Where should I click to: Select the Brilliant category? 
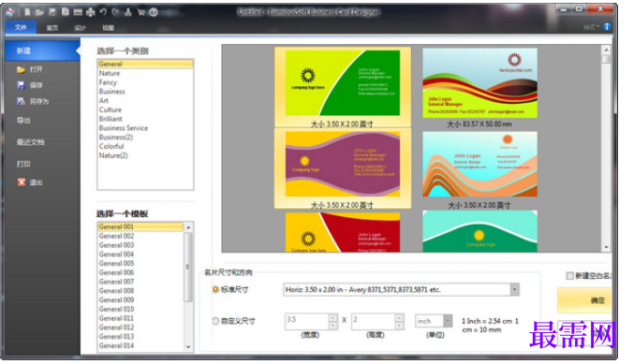[111, 119]
